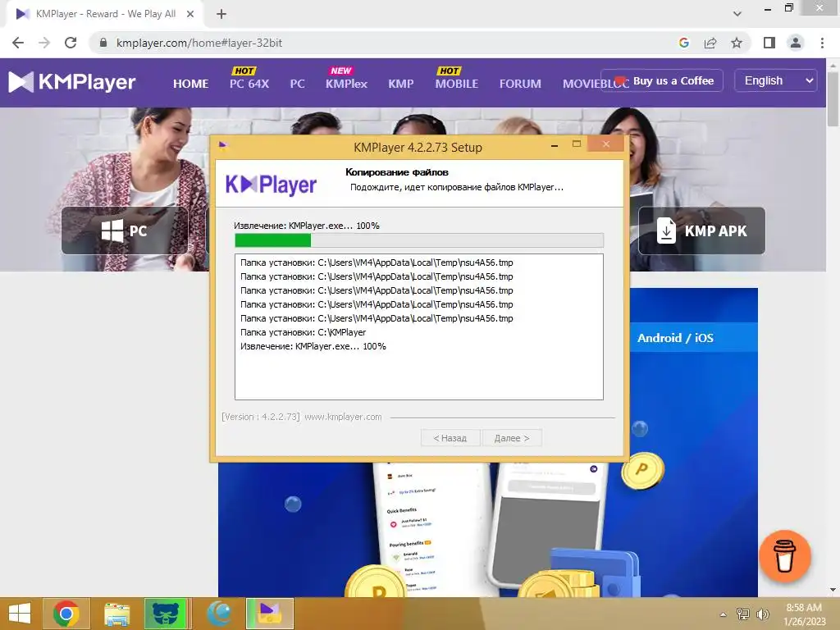This screenshot has height=630, width=840.
Task: Reload the kmplayer.com page
Action: point(71,43)
